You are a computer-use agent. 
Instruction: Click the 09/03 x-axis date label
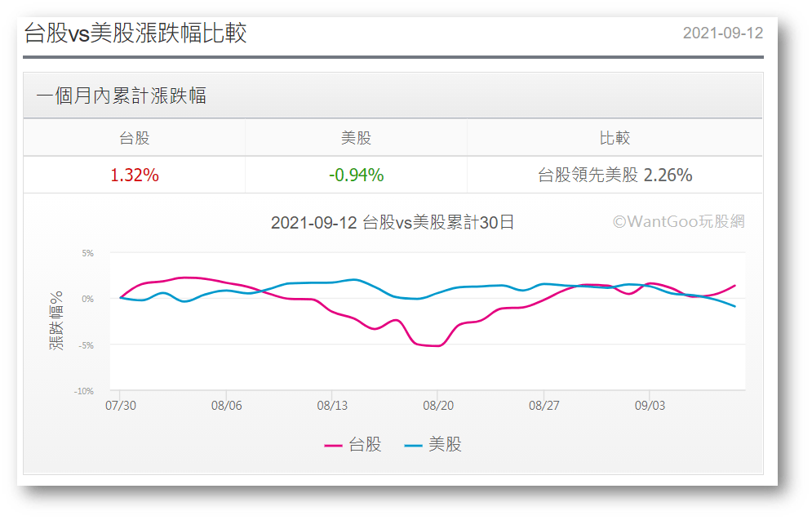coord(649,405)
